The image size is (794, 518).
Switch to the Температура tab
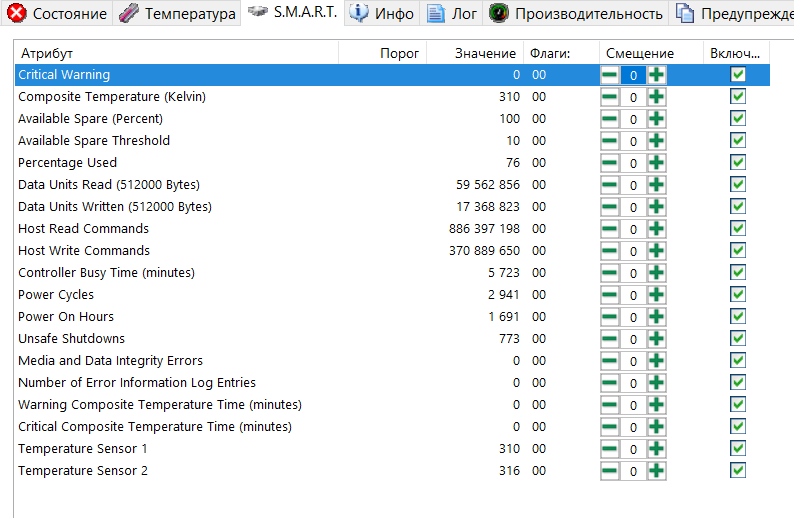(178, 13)
